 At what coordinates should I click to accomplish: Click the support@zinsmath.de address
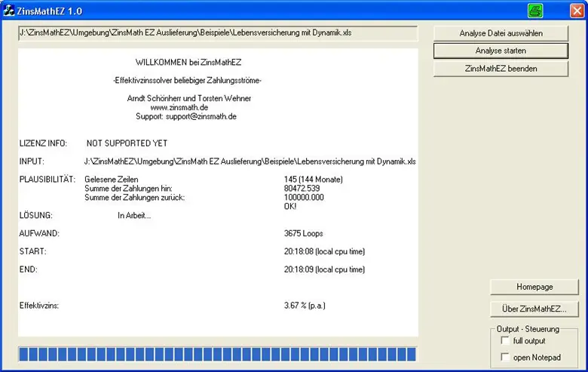click(201, 116)
